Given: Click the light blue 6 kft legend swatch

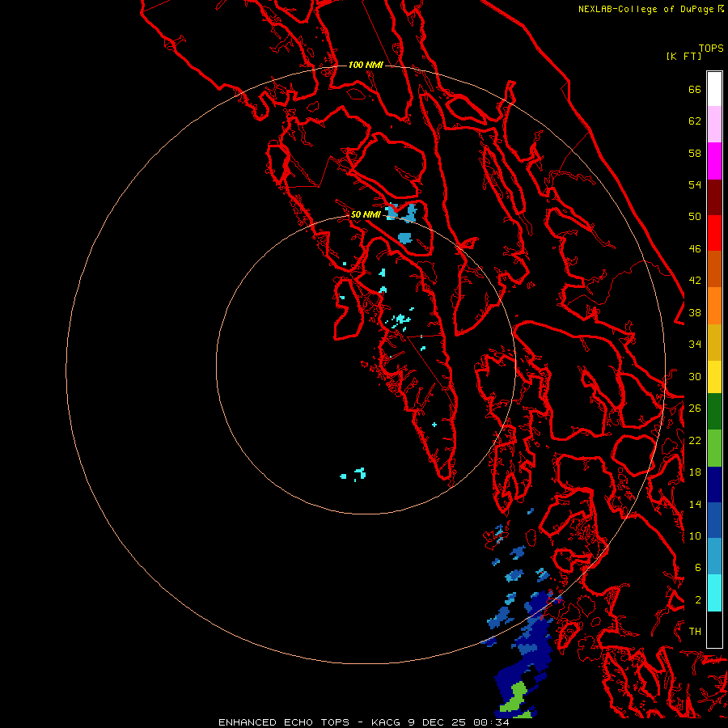Looking at the screenshot, I should tap(714, 557).
